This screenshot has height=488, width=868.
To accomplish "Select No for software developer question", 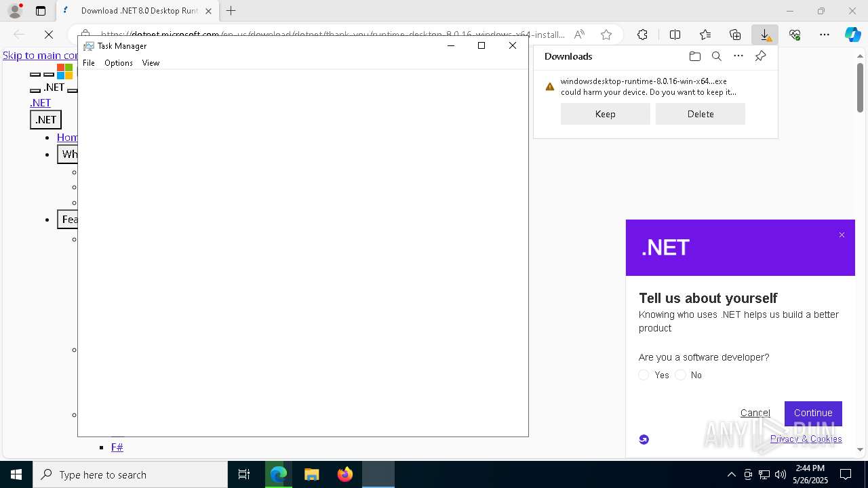I will (680, 375).
